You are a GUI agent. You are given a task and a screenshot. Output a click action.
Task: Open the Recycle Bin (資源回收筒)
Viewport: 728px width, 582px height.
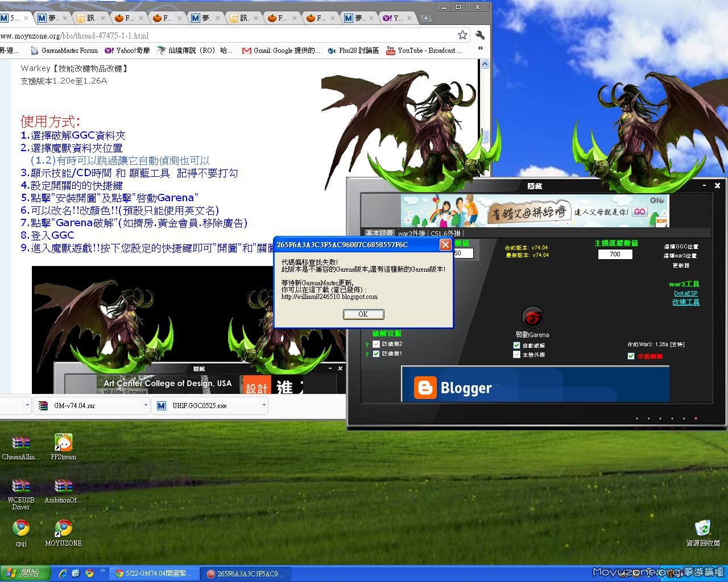703,529
